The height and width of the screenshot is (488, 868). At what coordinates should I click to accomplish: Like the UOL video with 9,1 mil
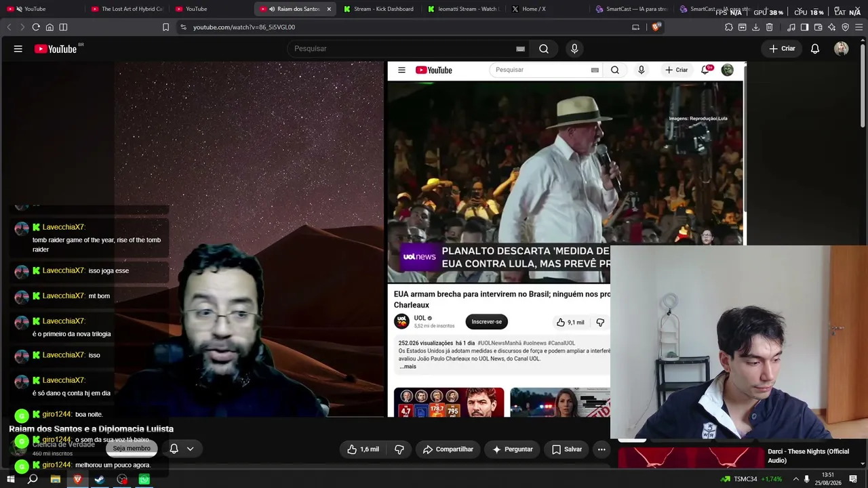point(570,323)
